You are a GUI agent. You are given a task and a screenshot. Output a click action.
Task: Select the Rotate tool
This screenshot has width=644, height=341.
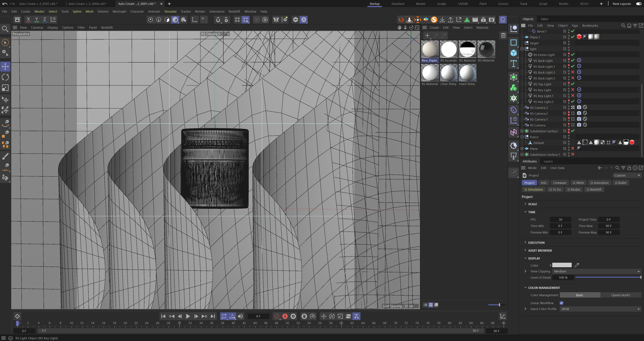pyautogui.click(x=5, y=77)
